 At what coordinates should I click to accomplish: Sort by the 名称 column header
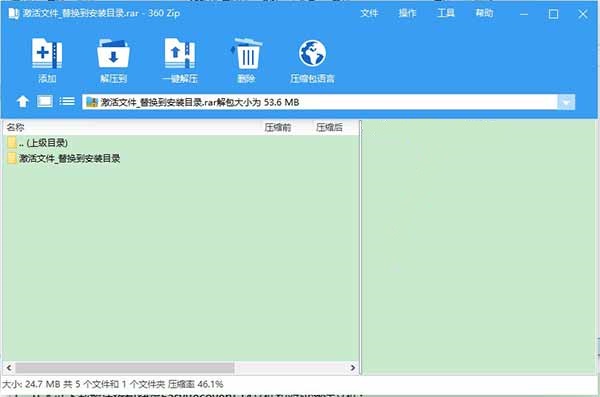point(15,127)
